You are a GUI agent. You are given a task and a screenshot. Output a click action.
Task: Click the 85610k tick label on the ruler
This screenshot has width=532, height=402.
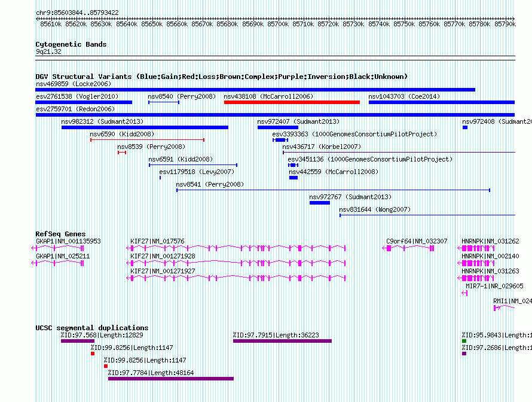coord(51,24)
